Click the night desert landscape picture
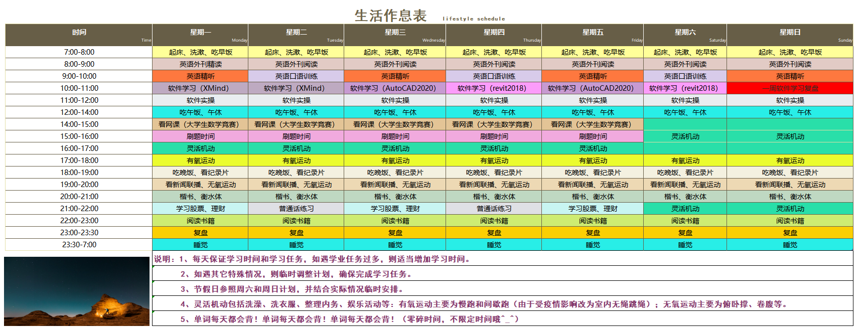This screenshot has width=868, height=330. pyautogui.click(x=77, y=291)
